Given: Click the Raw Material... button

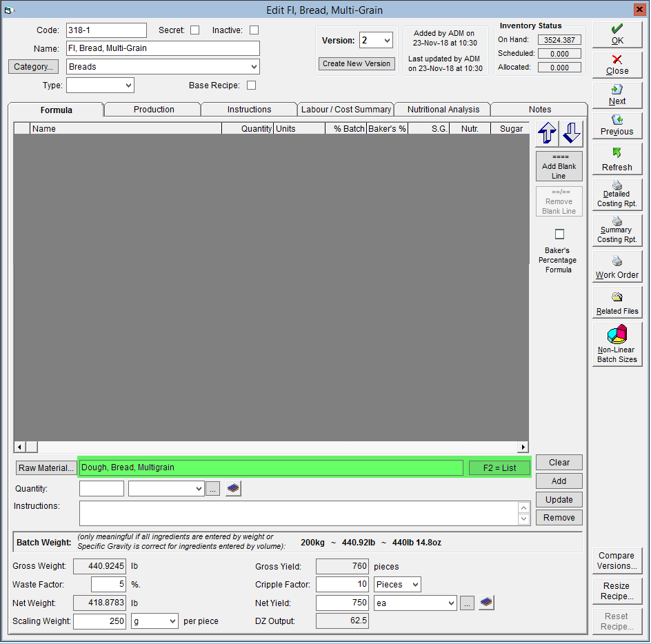Looking at the screenshot, I should [46, 468].
